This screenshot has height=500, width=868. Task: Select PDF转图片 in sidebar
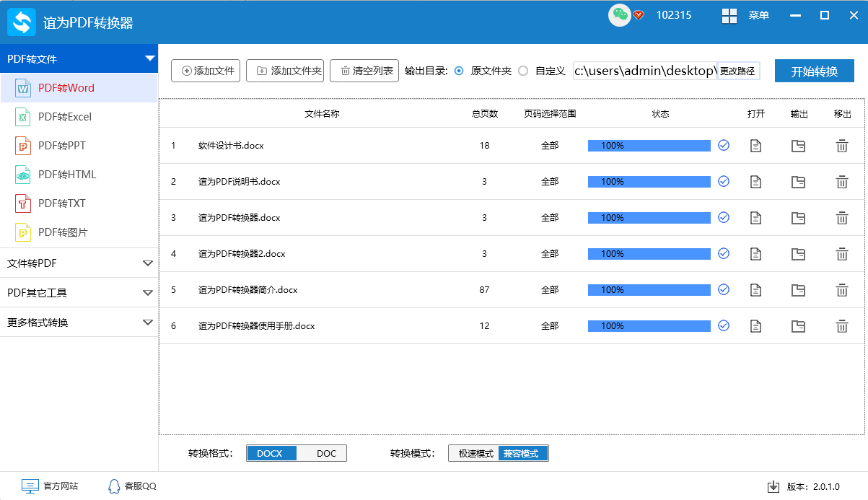(x=63, y=232)
